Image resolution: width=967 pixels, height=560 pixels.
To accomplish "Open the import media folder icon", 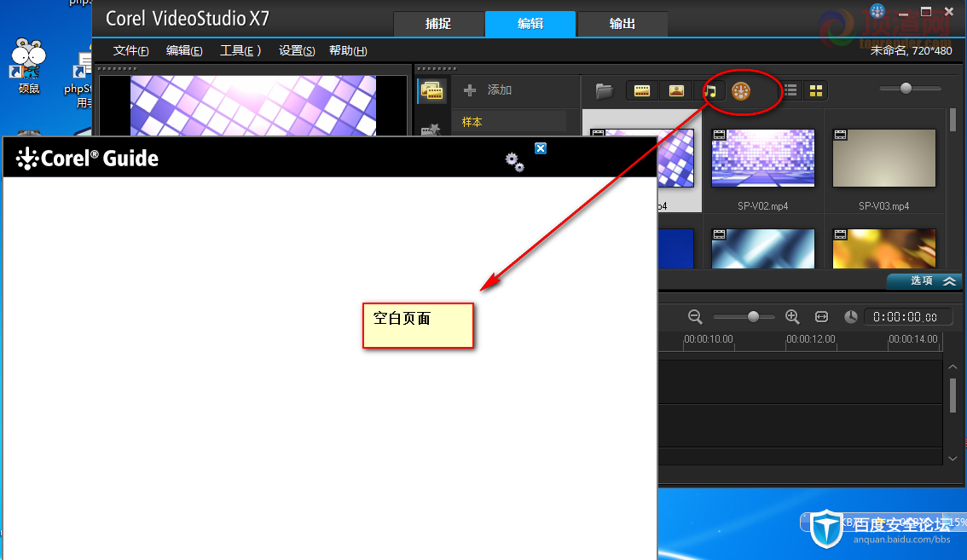I will [x=605, y=91].
